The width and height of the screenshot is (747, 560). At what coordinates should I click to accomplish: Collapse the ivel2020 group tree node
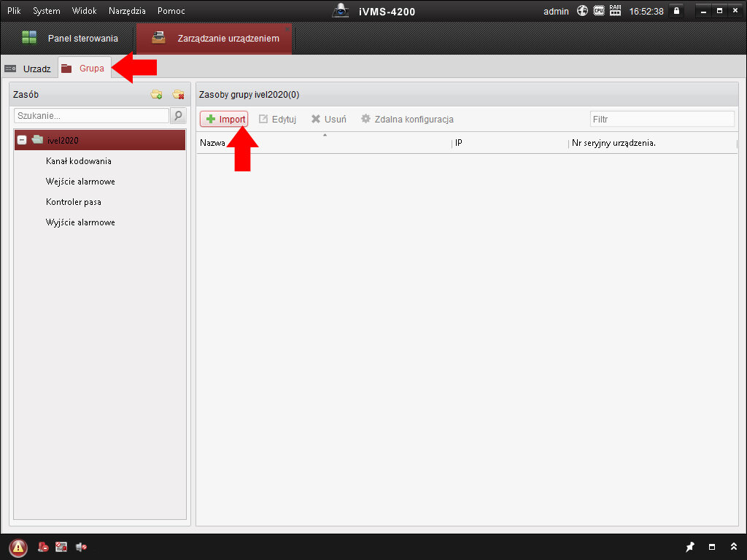(x=22, y=140)
